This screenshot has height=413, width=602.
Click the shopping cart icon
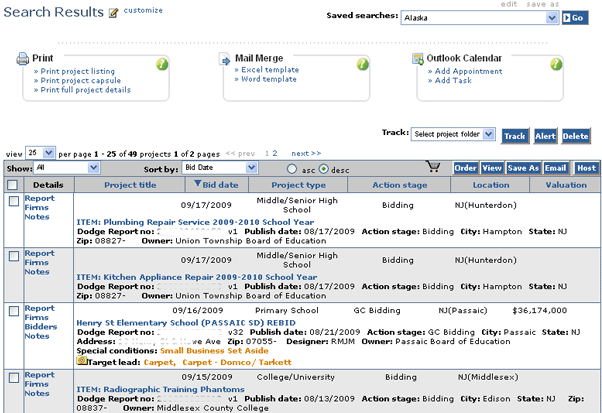pyautogui.click(x=433, y=167)
